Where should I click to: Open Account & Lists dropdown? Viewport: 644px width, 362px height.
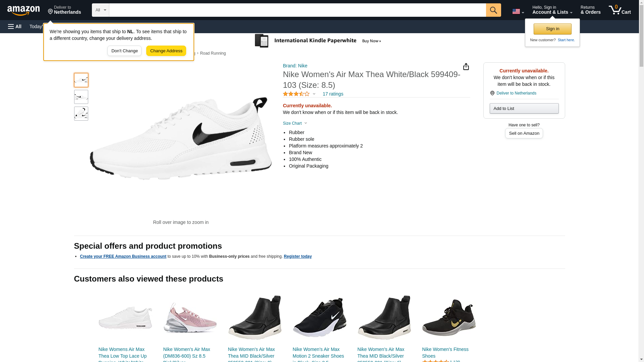click(x=552, y=10)
